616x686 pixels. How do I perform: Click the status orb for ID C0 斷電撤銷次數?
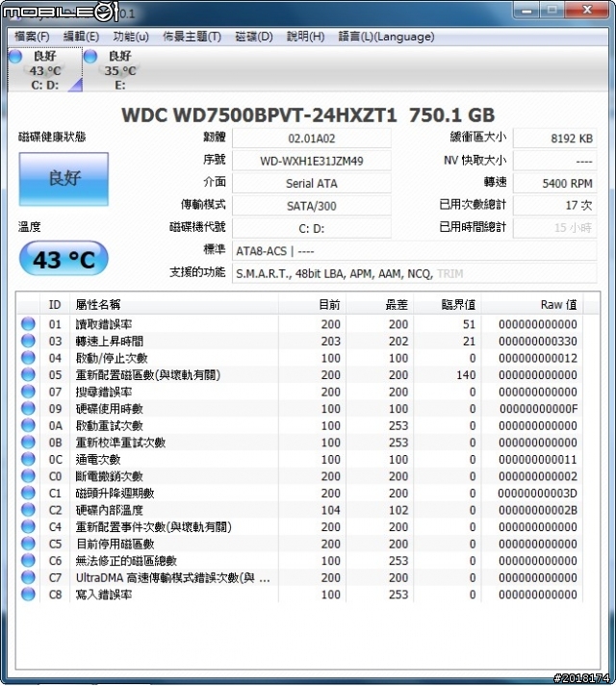[x=28, y=476]
